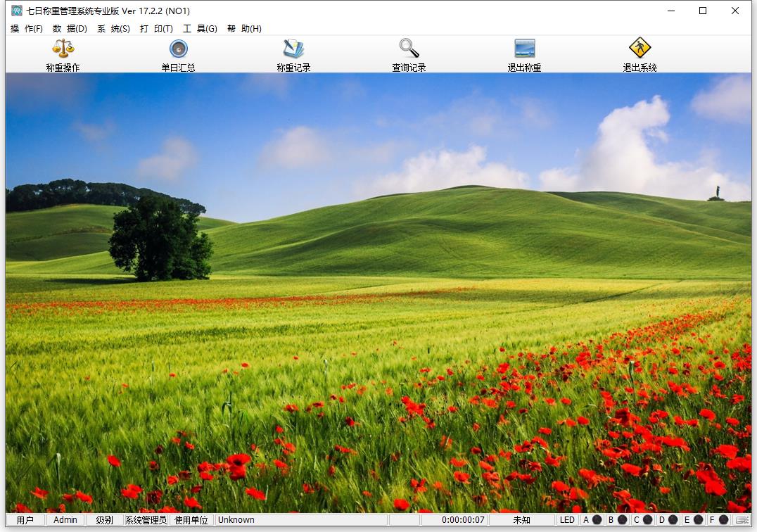757x532 pixels.
Task: Open the 数据(D) menu
Action: pyautogui.click(x=70, y=29)
